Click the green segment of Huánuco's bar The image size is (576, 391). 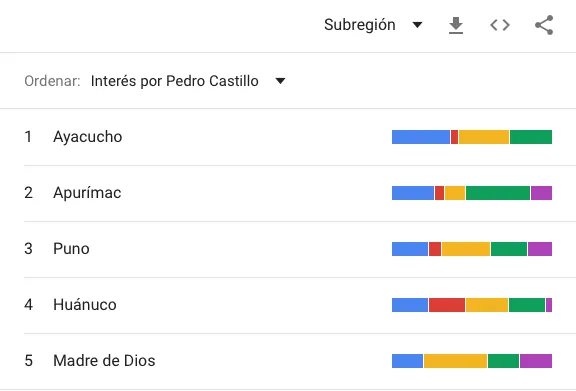527,305
